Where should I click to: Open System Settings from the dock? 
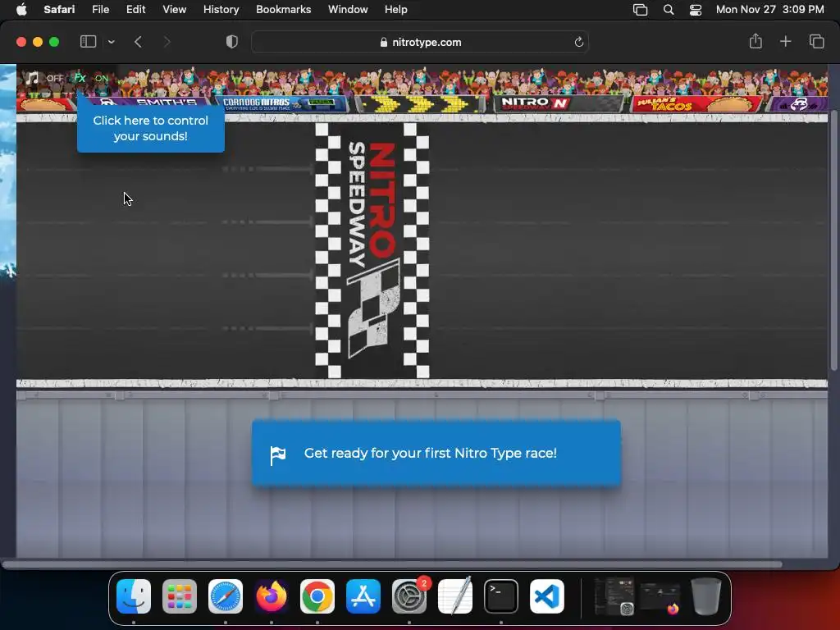[x=409, y=596]
